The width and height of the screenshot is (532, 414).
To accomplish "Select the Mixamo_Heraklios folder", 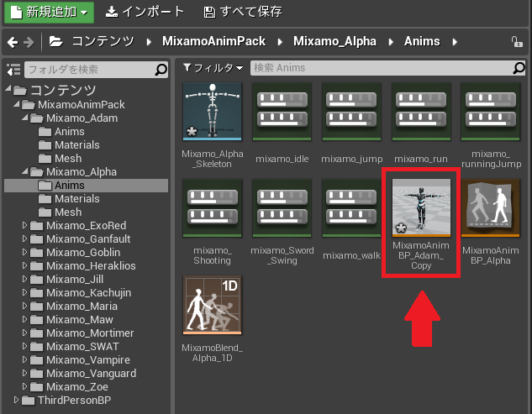I will click(83, 266).
